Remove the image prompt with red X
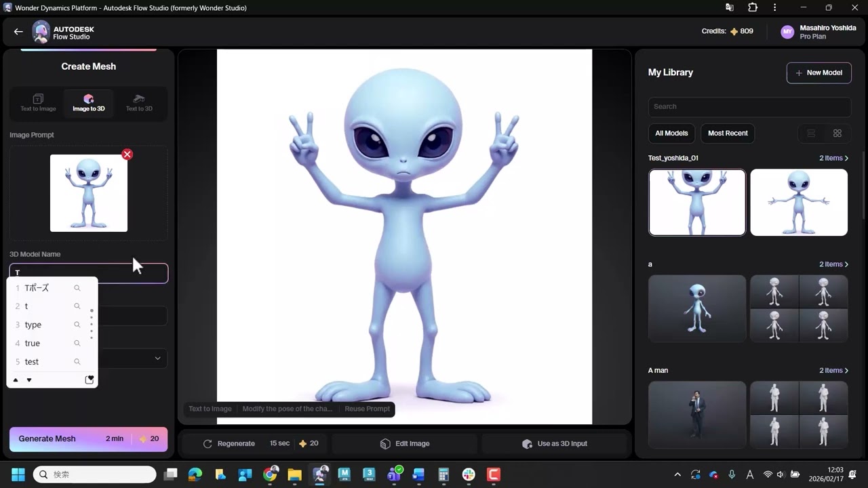This screenshot has width=868, height=488. 127,155
